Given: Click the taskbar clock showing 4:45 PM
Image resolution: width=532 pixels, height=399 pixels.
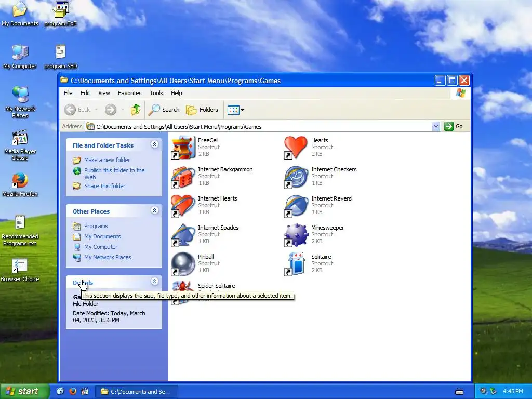Looking at the screenshot, I should [x=513, y=391].
